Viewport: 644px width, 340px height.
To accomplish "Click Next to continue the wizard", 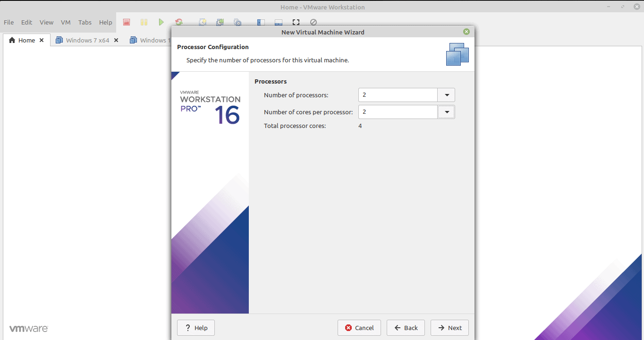I will 449,328.
